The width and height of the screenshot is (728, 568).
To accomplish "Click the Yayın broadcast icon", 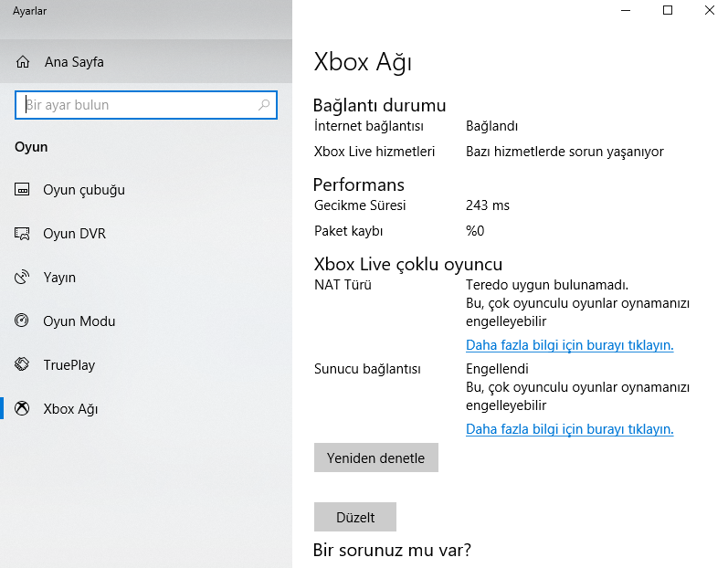I will (22, 277).
